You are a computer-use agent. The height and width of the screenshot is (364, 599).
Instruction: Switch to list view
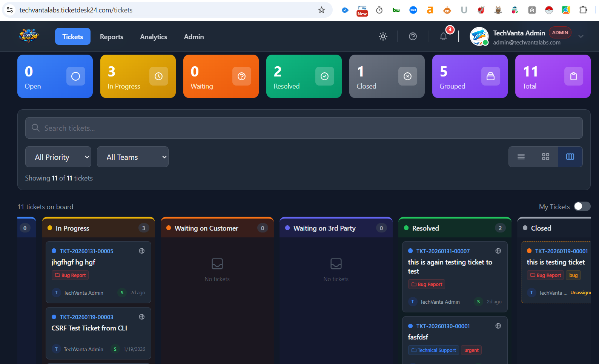(x=521, y=157)
